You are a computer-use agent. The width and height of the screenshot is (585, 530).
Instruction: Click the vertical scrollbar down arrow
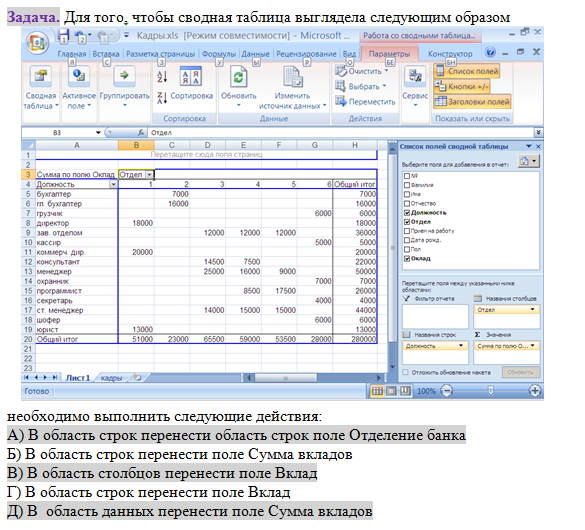tap(392, 367)
